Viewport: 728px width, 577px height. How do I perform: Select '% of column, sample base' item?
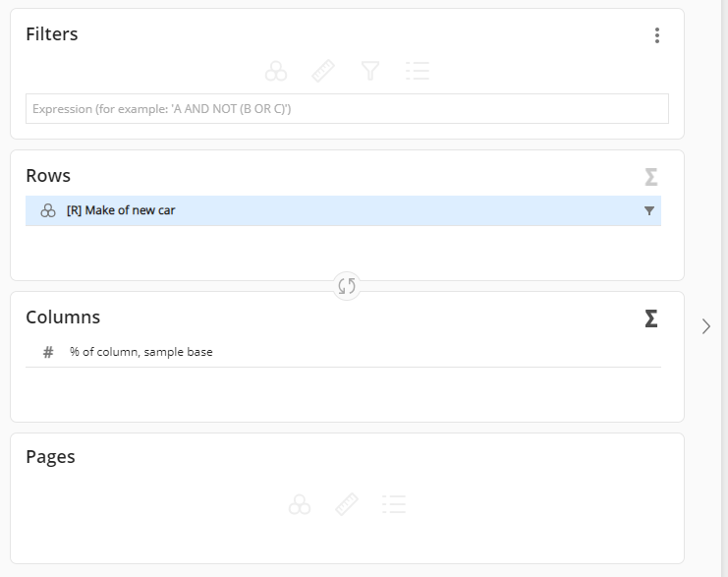point(140,352)
